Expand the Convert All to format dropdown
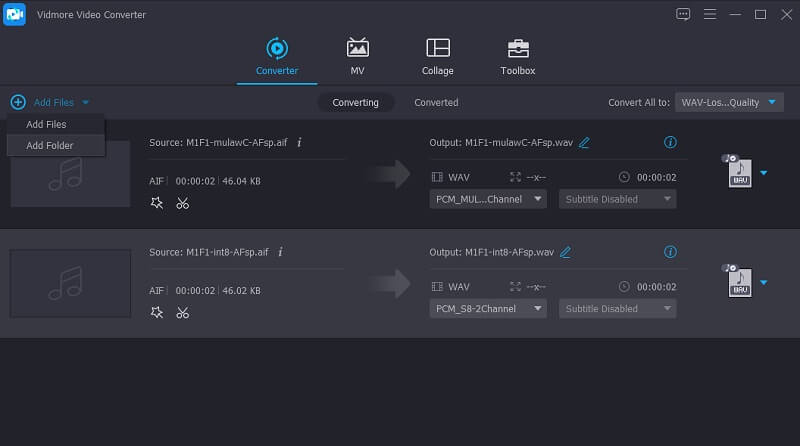 pos(729,102)
